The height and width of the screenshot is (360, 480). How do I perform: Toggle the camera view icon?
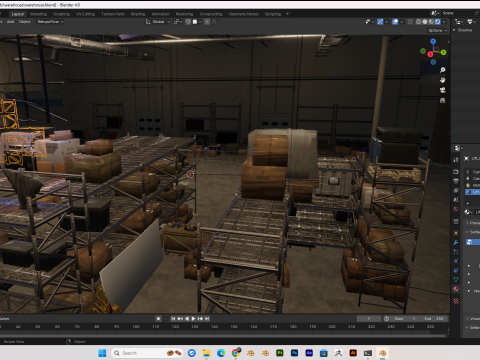tap(442, 90)
